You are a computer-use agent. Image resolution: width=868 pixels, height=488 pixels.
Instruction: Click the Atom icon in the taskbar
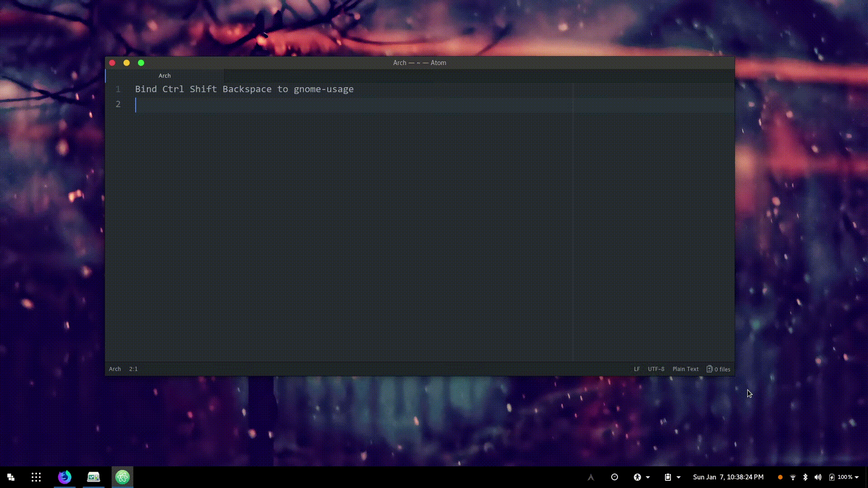pos(122,477)
